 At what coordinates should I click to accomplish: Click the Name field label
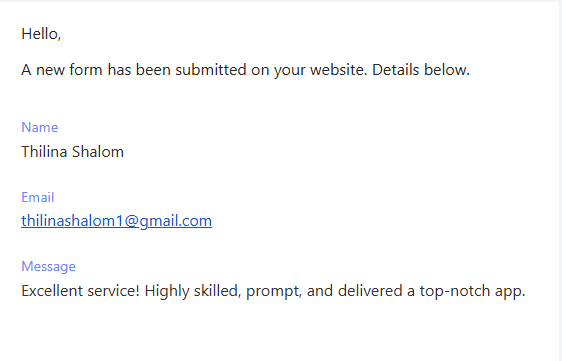39,127
